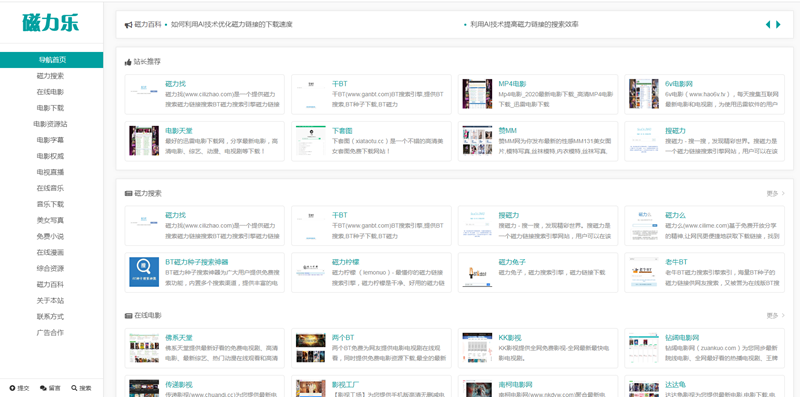Image resolution: width=800 pixels, height=397 pixels.
Task: Open 电影下载 in the sidebar menu
Action: pos(50,108)
